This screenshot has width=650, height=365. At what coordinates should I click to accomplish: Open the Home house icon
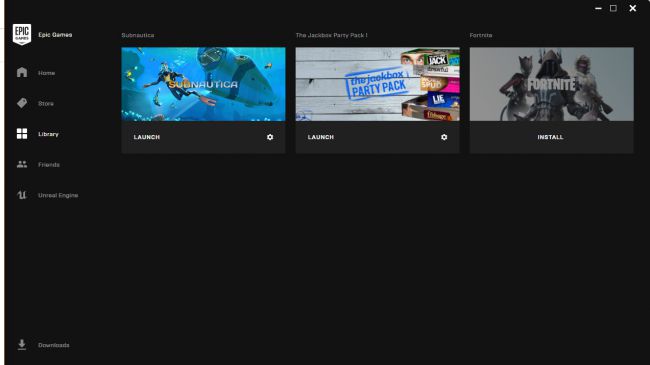[22, 72]
